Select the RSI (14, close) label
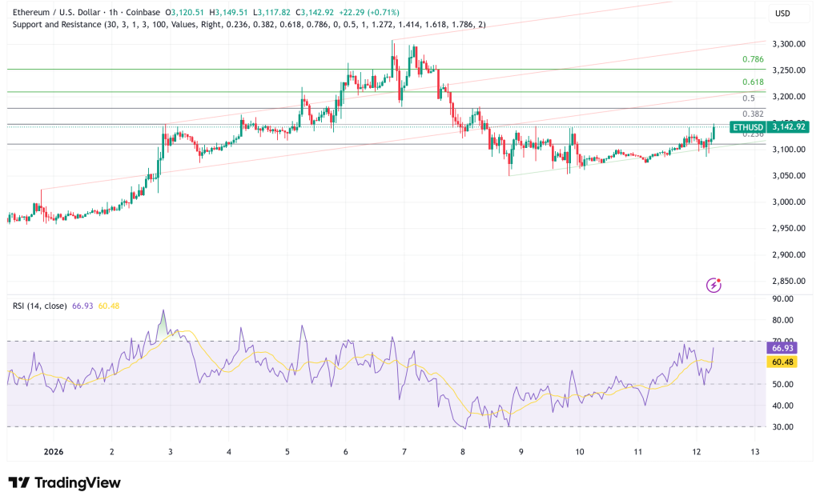The image size is (820, 504). point(39,306)
